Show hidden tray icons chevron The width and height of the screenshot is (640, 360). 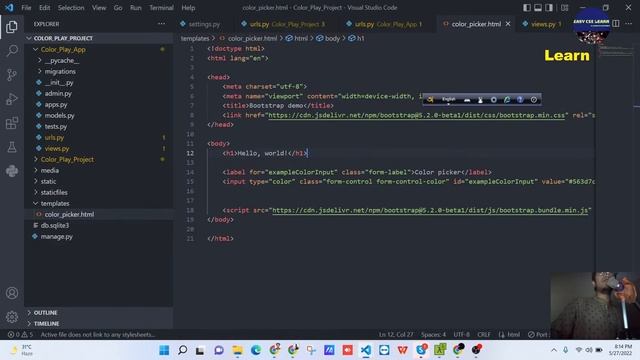click(554, 350)
